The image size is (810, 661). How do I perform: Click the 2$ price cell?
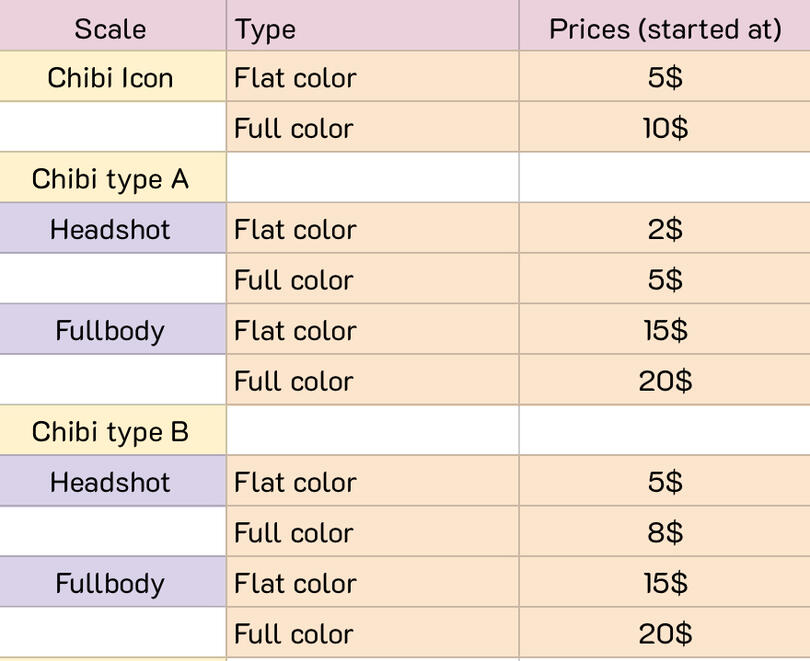tap(664, 229)
